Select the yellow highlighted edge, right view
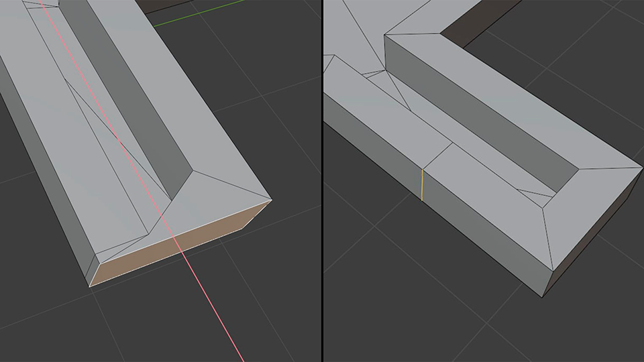The width and height of the screenshot is (644, 362). 422,185
